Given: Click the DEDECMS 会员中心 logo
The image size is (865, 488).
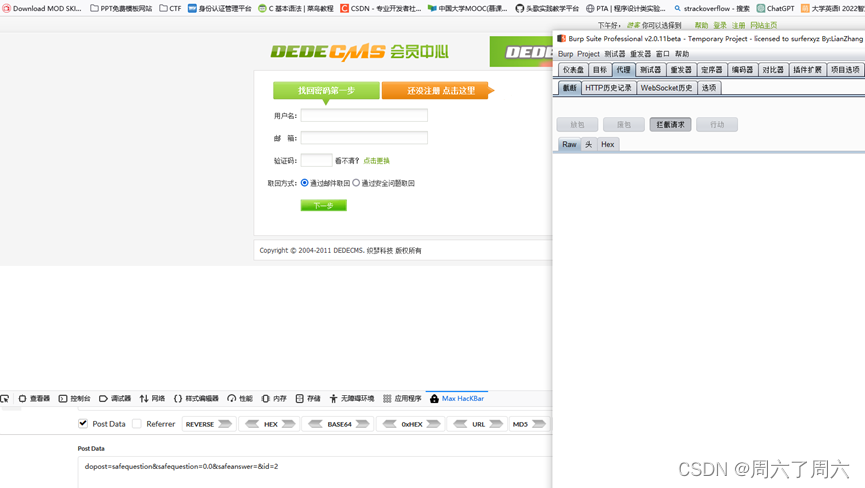Looking at the screenshot, I should (359, 52).
